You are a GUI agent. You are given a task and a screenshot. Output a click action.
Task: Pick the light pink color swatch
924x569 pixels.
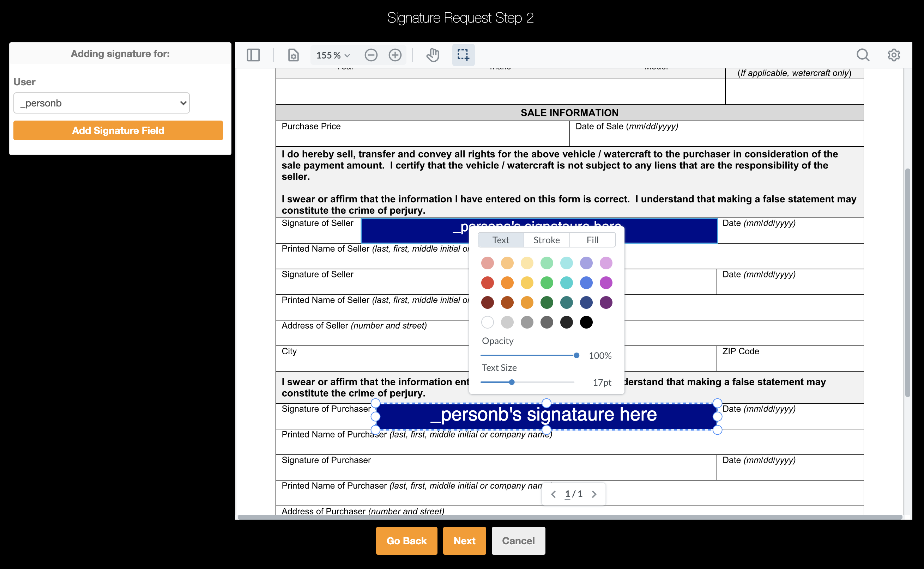(488, 263)
